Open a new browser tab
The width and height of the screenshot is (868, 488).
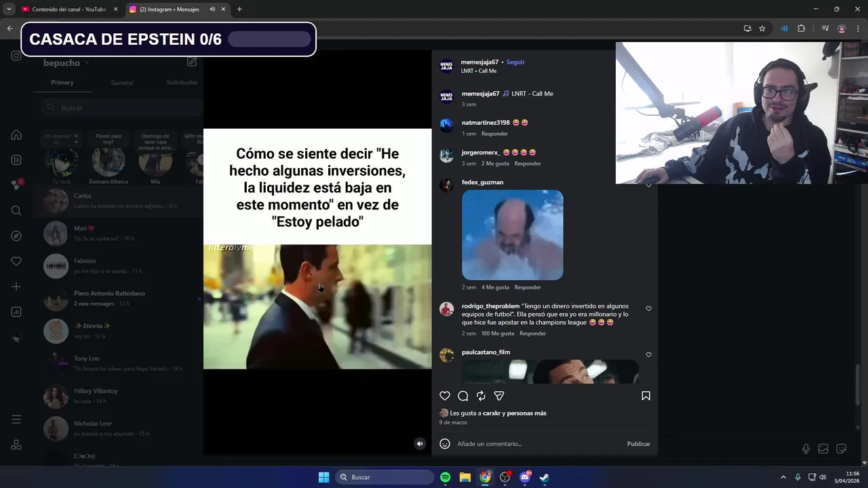239,9
